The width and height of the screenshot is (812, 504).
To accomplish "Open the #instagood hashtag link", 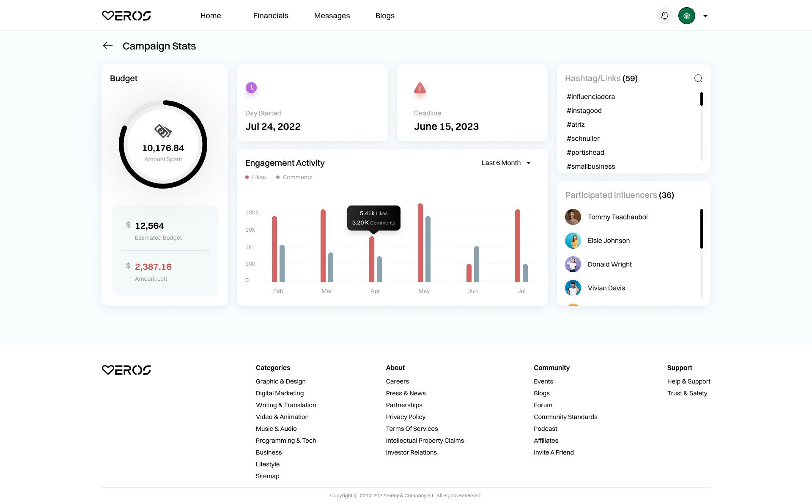I will click(584, 110).
